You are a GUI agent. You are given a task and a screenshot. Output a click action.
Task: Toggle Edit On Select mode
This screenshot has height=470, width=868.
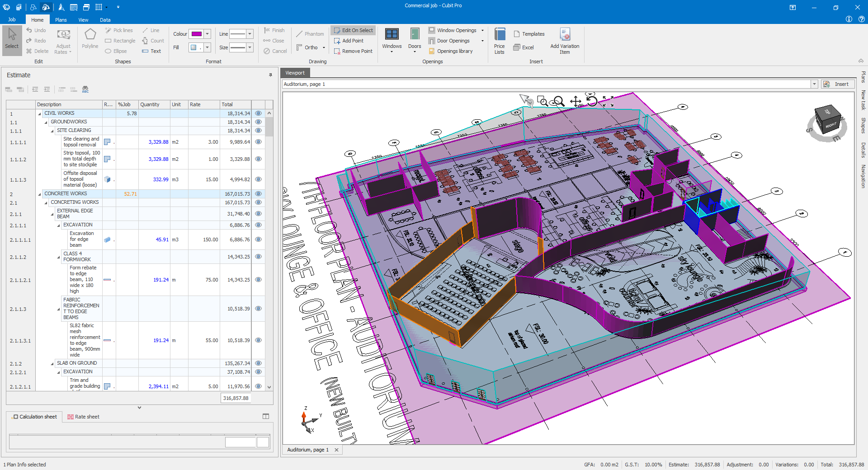[x=353, y=30]
